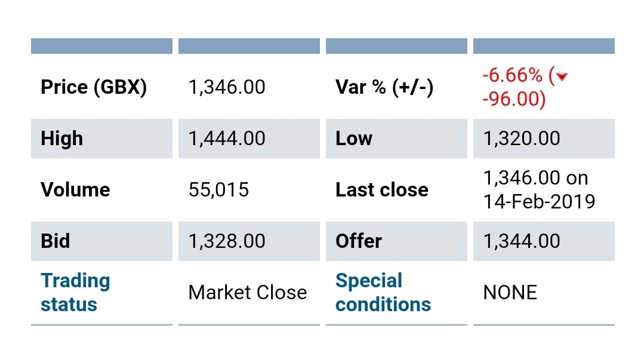644x350 pixels.
Task: Click the 14-Feb-2019 last close value
Action: [539, 201]
